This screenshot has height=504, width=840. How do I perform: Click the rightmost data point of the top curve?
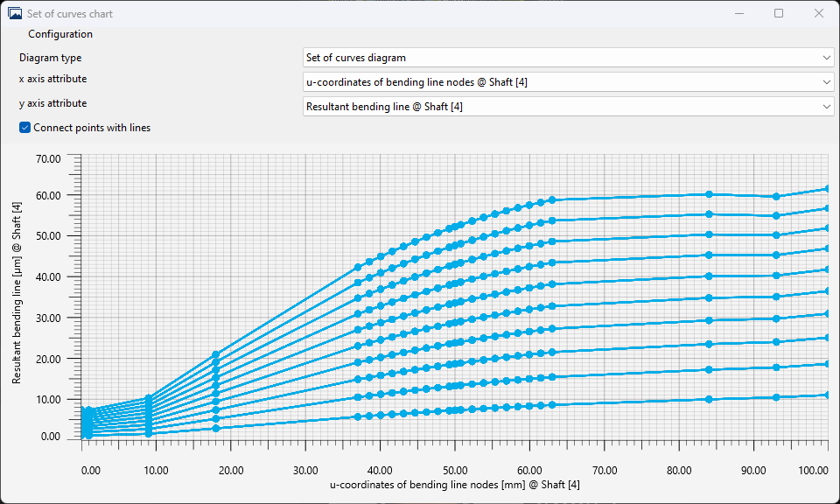pos(826,187)
